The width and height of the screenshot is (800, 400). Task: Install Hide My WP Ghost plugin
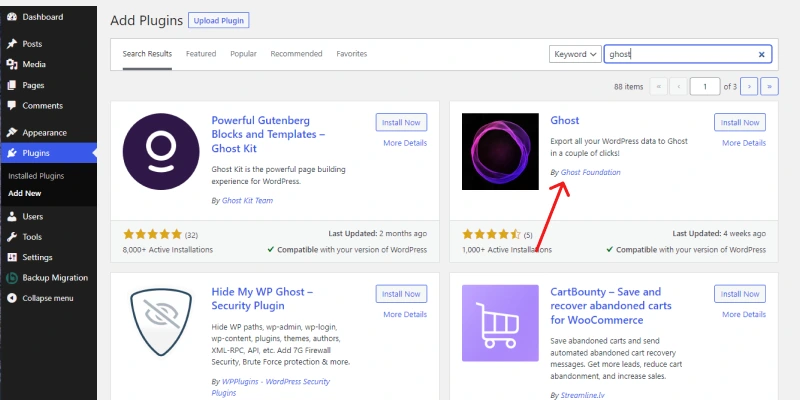click(x=401, y=294)
